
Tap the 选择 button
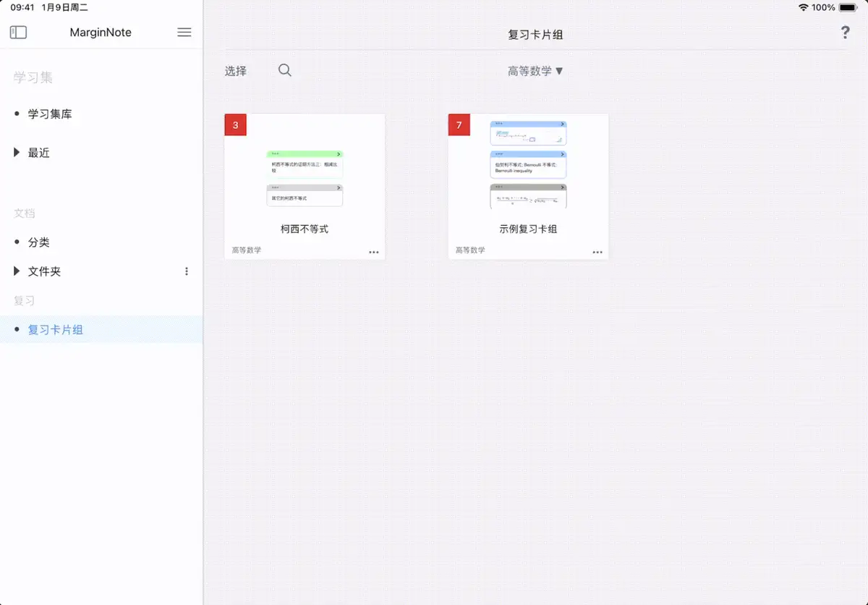click(236, 71)
